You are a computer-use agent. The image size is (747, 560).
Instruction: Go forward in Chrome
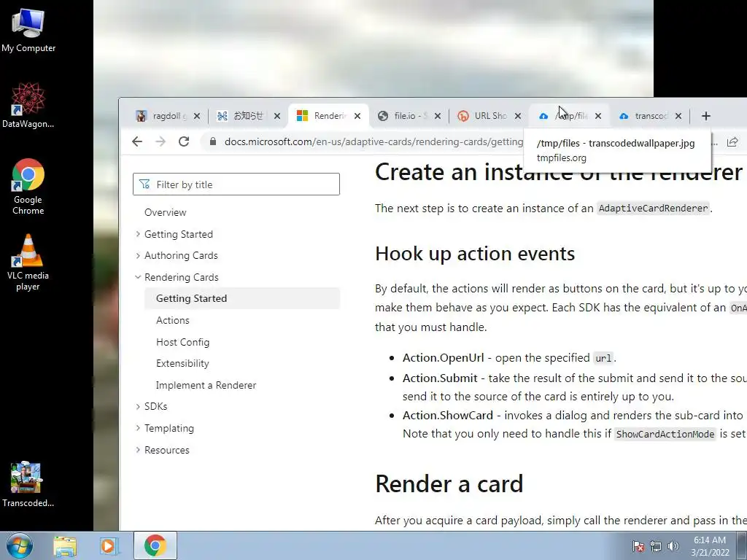160,141
